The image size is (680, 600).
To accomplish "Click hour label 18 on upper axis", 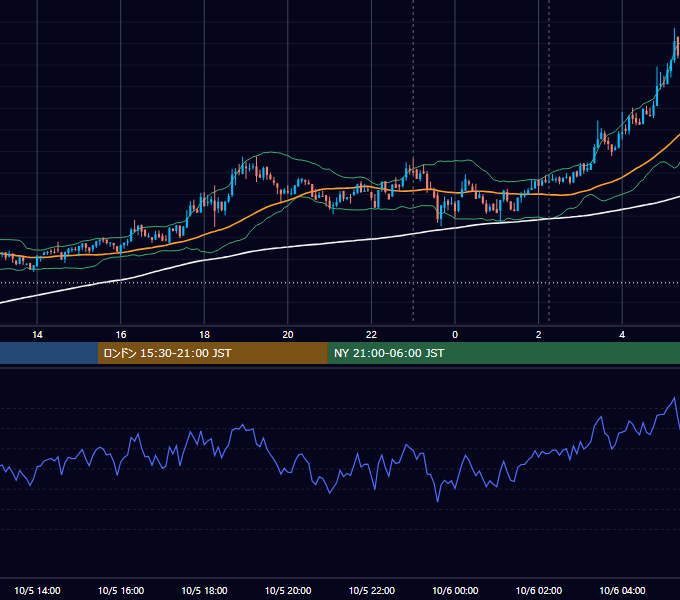I will coord(204,335).
